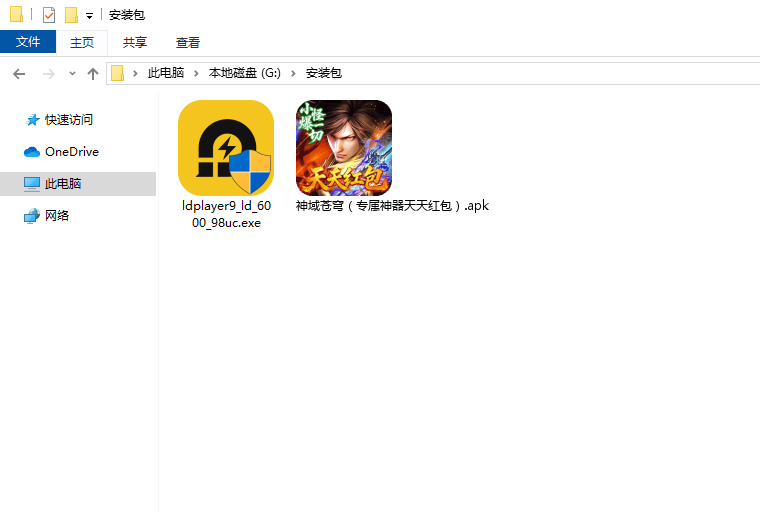This screenshot has width=760, height=512.
Task: Expand the chevron between 此电脑 and 本地磁盘
Action: point(197,73)
